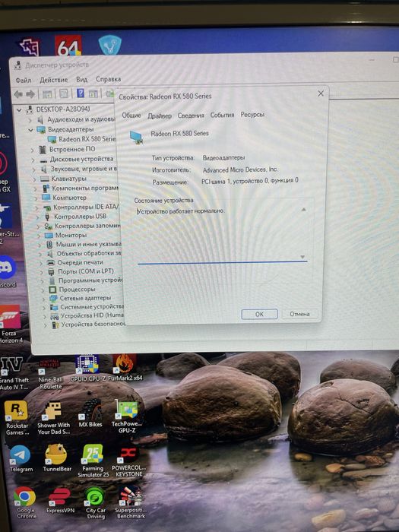
Task: Open the Вид menu
Action: point(81,79)
